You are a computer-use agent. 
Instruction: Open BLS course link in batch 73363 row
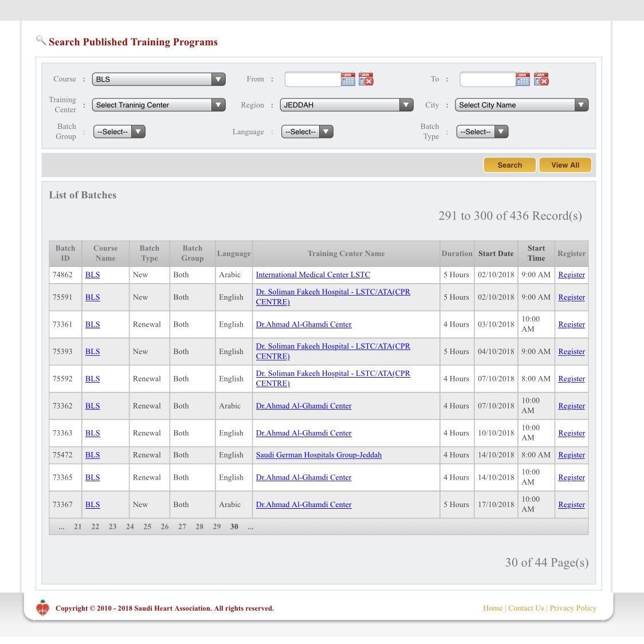(x=92, y=433)
